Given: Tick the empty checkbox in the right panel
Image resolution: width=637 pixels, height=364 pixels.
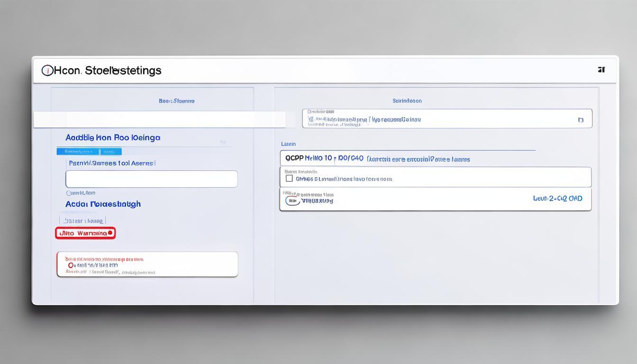Looking at the screenshot, I should [289, 179].
